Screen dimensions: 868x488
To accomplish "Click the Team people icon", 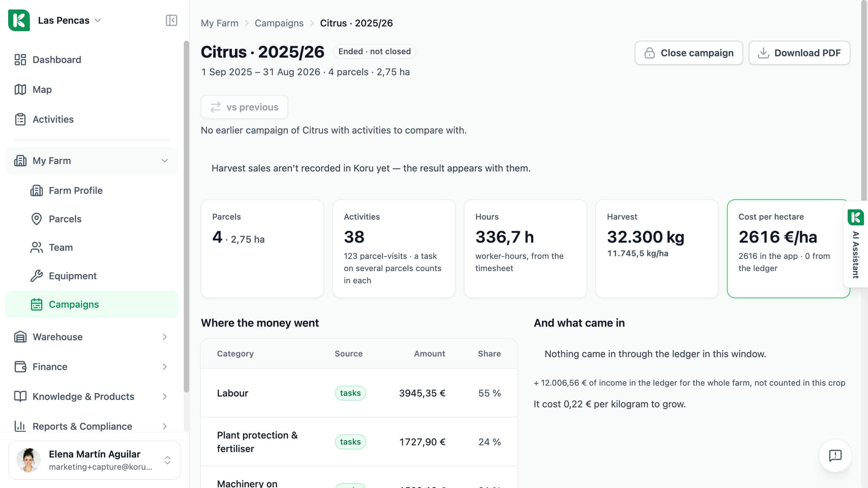I will 37,248.
